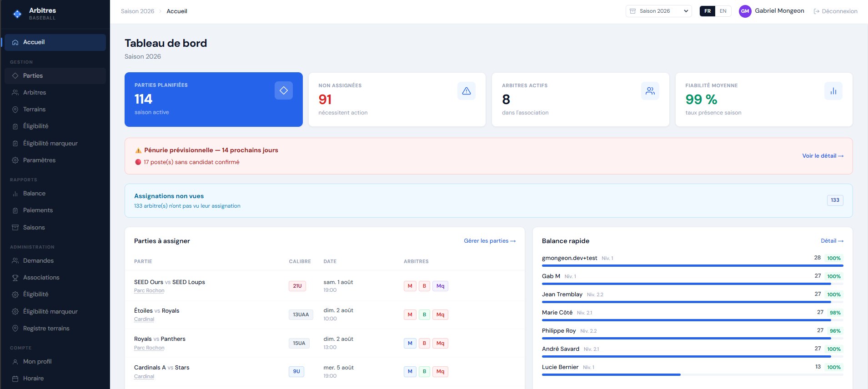Screen dimensions: 868x389
Task: Click Gabriel Mongeon user name
Action: 779,11
